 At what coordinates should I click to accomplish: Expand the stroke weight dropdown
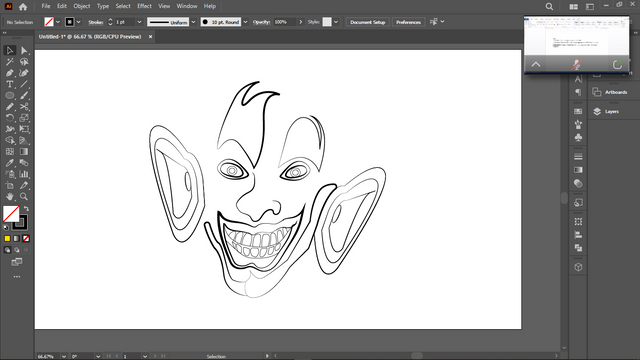tap(139, 22)
